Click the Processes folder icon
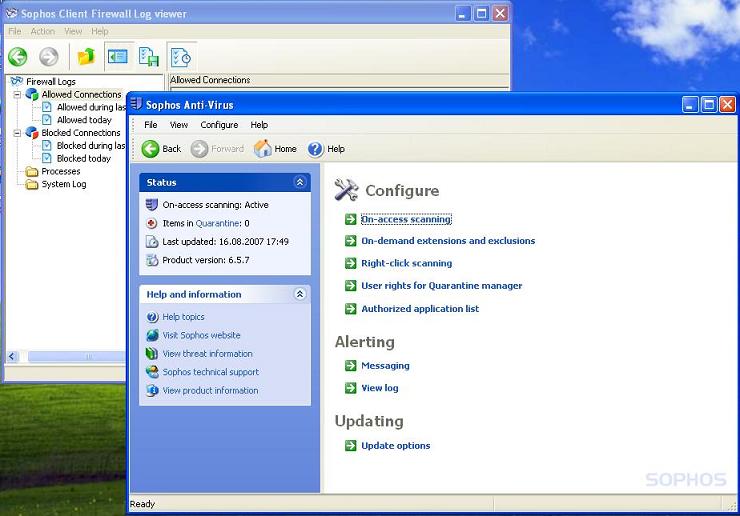This screenshot has height=516, width=740. (x=32, y=171)
